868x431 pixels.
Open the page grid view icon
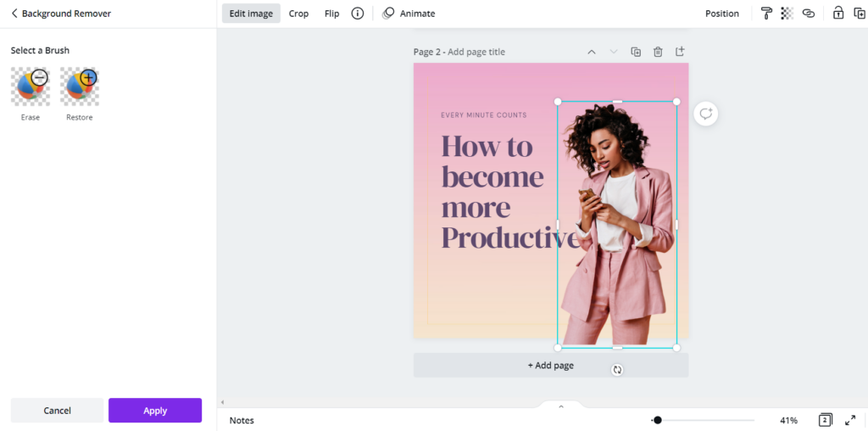pyautogui.click(x=826, y=420)
